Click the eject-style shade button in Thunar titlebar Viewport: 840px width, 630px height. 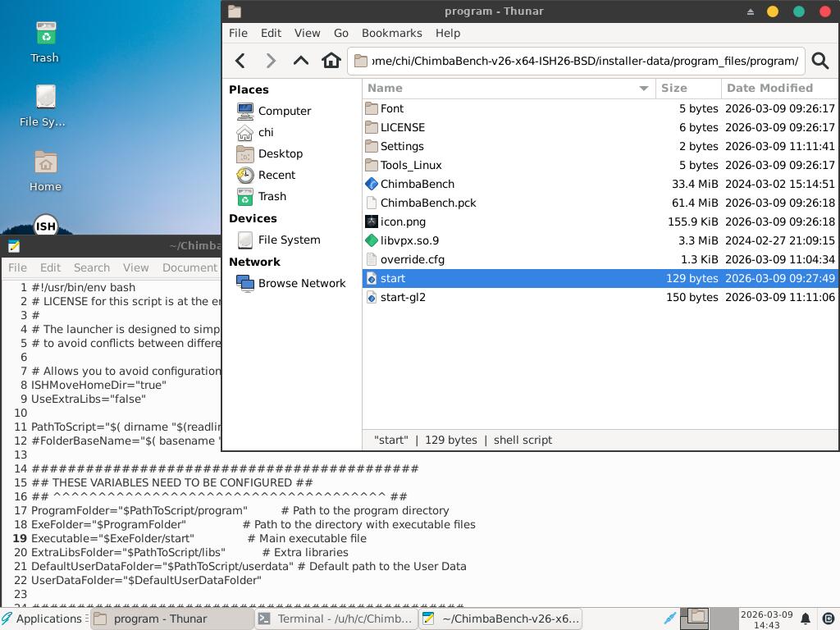coord(750,11)
